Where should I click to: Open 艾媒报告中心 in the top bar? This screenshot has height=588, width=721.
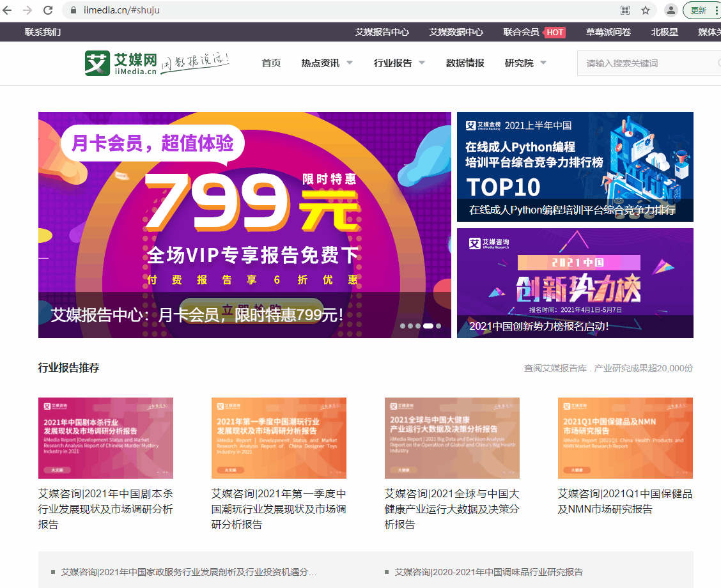[x=382, y=32]
